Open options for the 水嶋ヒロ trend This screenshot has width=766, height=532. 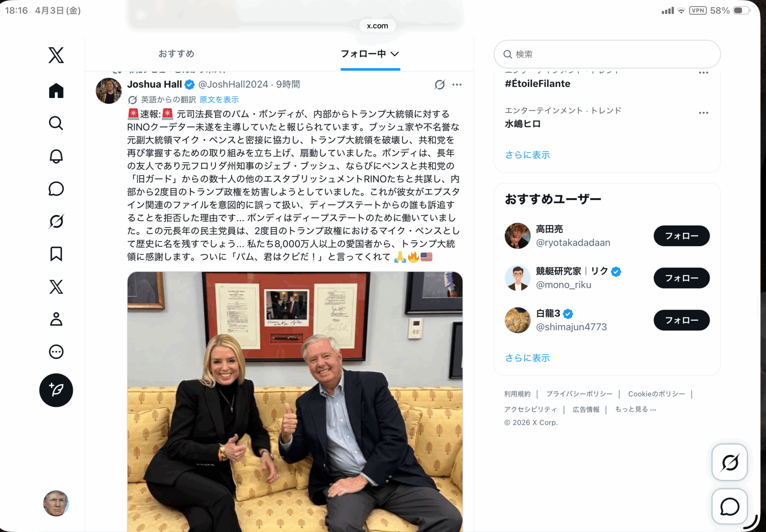[x=703, y=113]
